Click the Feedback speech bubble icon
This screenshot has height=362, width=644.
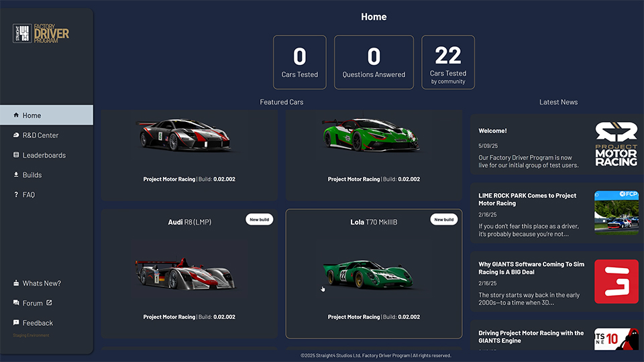16,322
